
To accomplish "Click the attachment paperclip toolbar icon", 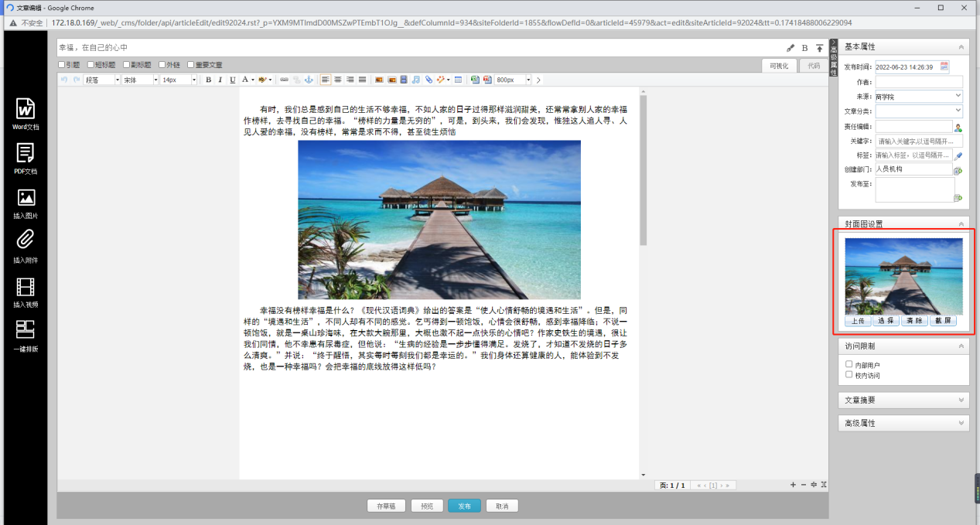I will point(428,80).
